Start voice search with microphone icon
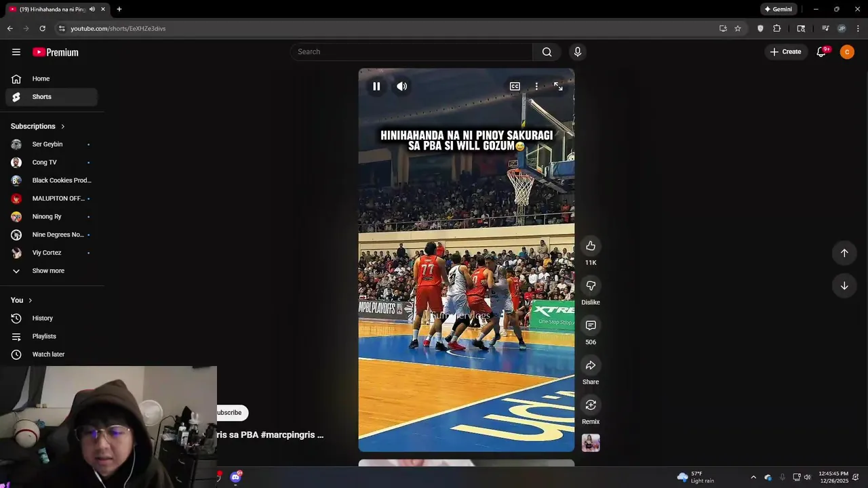The height and width of the screenshot is (488, 868). 578,52
